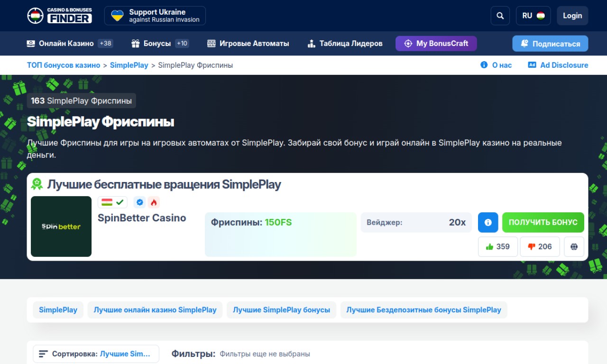607x364 pixels.
Task: Open the Бонусы navigation menu
Action: [160, 44]
